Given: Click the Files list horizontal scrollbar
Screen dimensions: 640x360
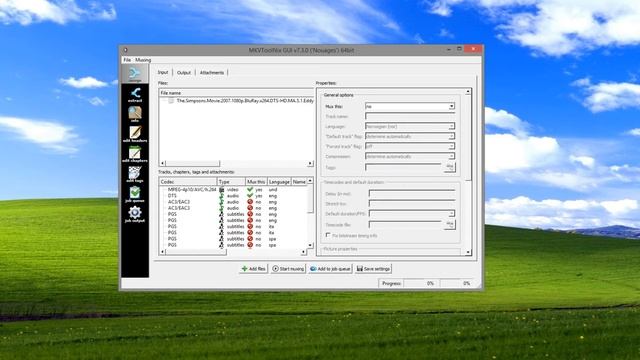Looking at the screenshot, I should (x=237, y=163).
